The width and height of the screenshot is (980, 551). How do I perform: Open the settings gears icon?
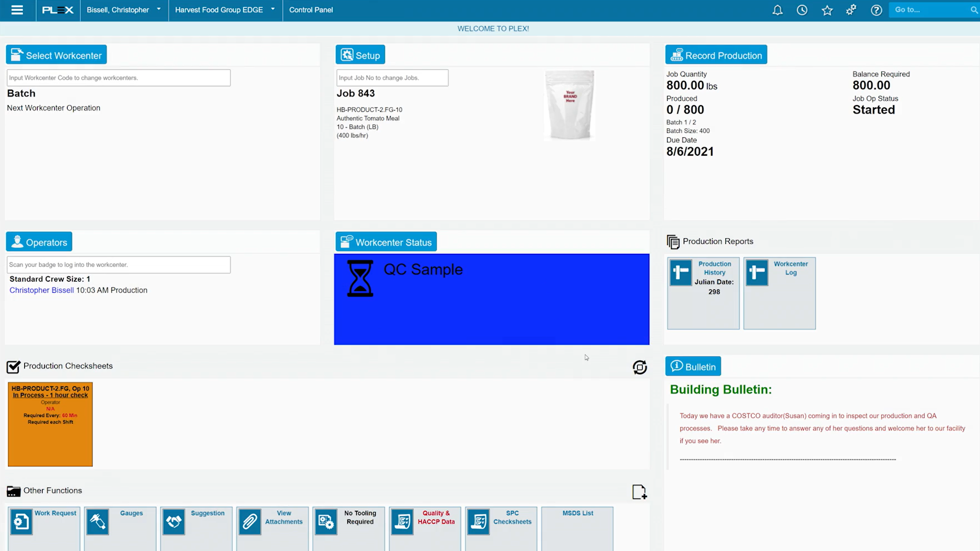(x=851, y=10)
